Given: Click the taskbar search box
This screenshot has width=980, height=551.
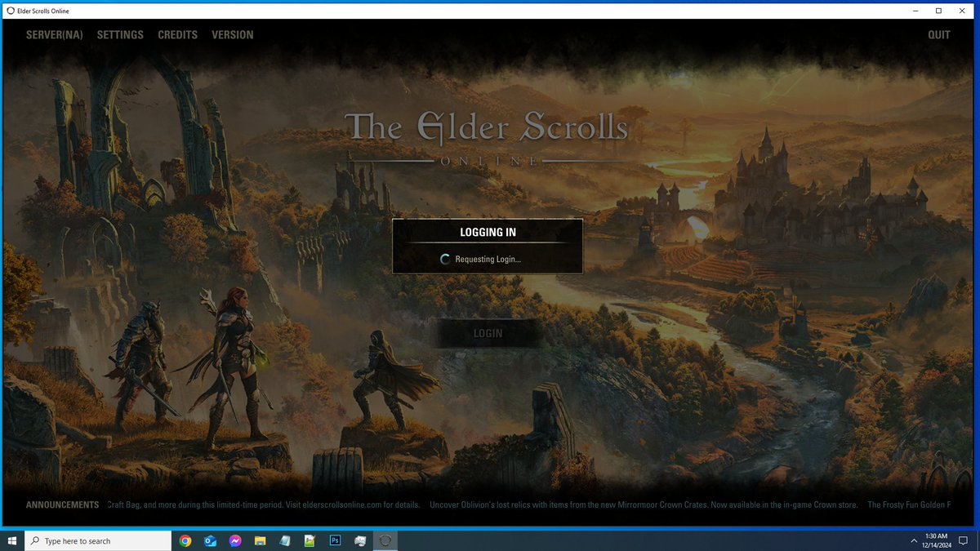Looking at the screenshot, I should coord(99,540).
